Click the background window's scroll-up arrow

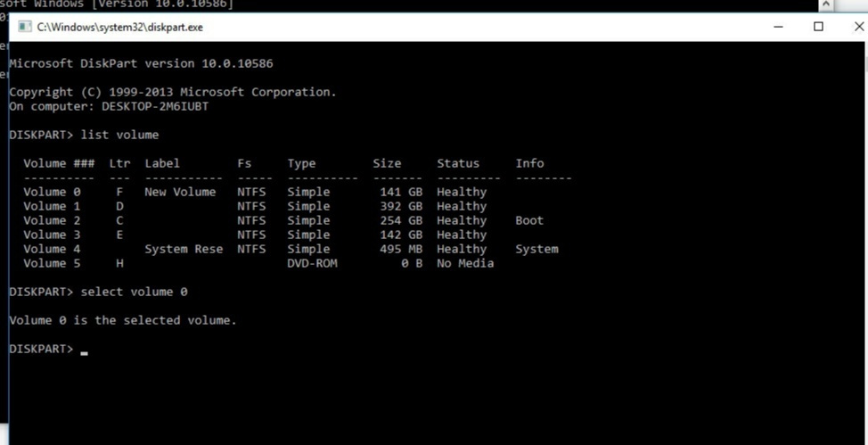(x=827, y=5)
